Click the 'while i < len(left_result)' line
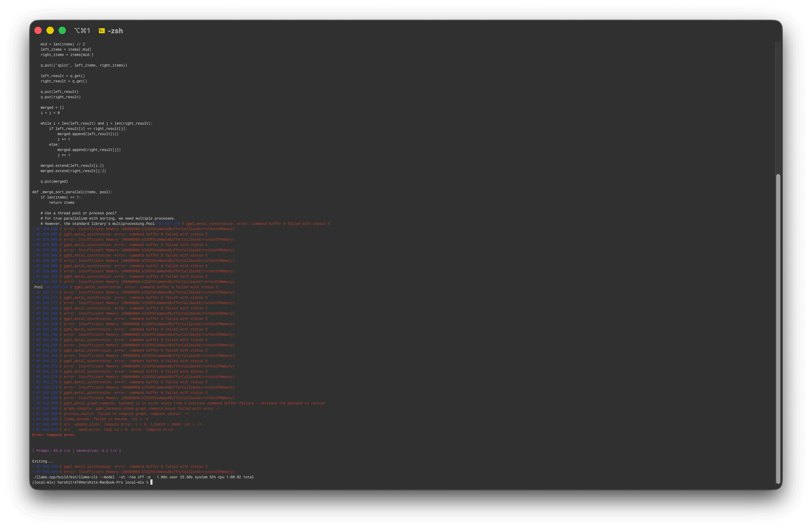Viewport: 812px width, 529px height. 97,124
